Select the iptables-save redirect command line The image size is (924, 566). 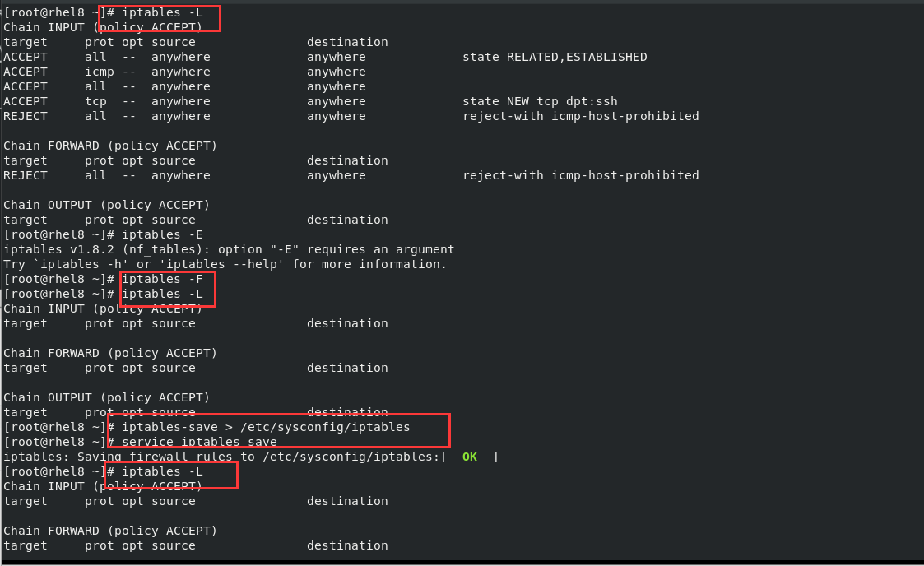pos(266,427)
